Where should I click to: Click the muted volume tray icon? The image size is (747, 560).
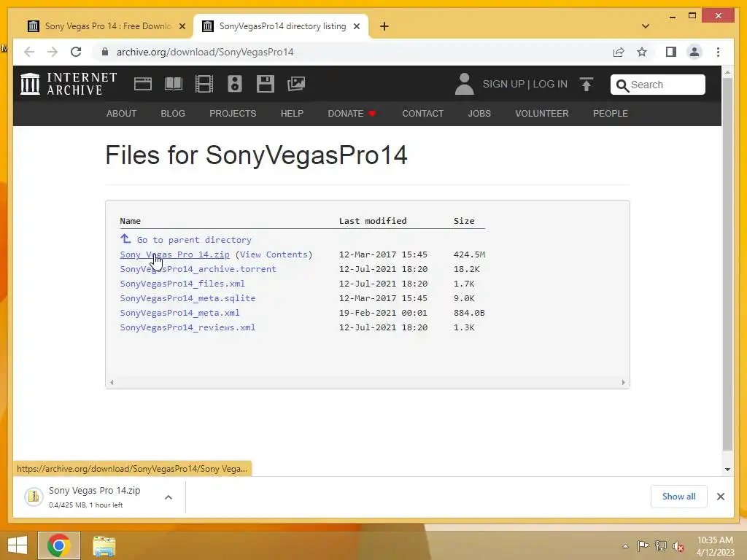tap(678, 545)
